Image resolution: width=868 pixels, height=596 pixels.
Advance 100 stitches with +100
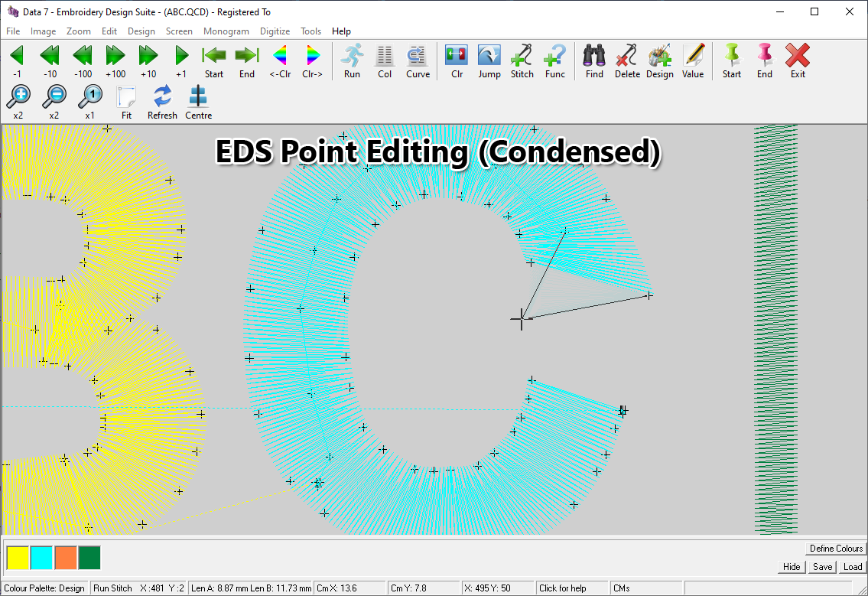[115, 61]
